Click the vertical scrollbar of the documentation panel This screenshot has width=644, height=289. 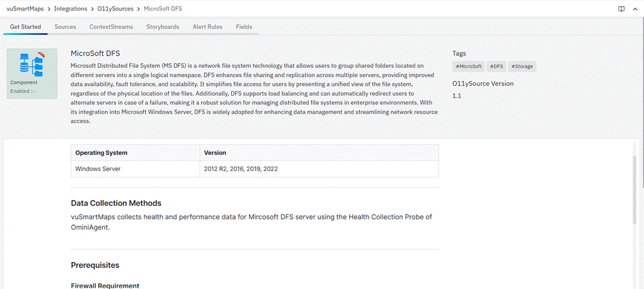pyautogui.click(x=636, y=191)
